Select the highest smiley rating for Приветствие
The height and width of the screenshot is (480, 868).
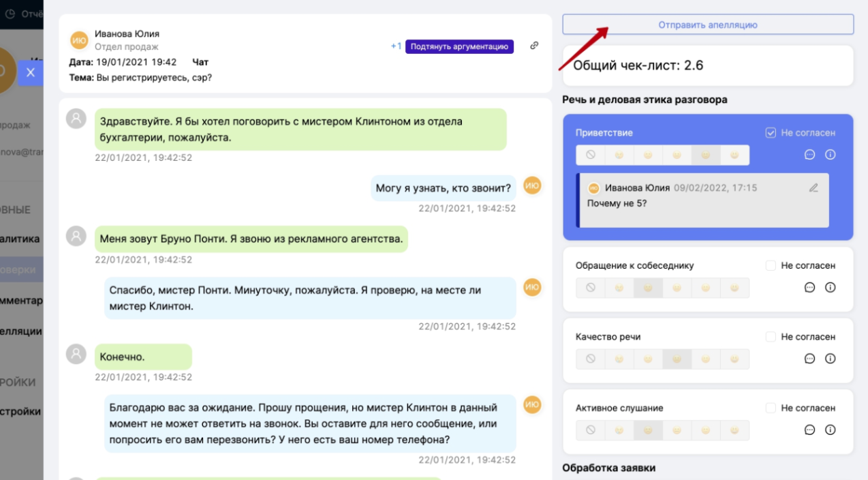734,155
